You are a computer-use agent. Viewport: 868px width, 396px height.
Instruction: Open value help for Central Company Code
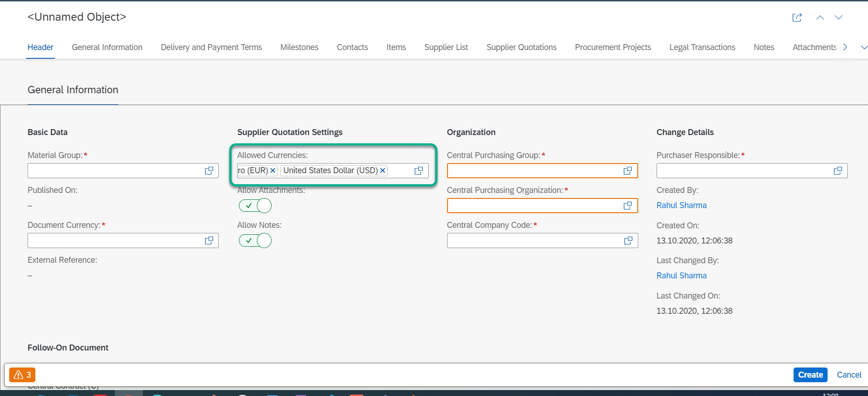(x=628, y=241)
